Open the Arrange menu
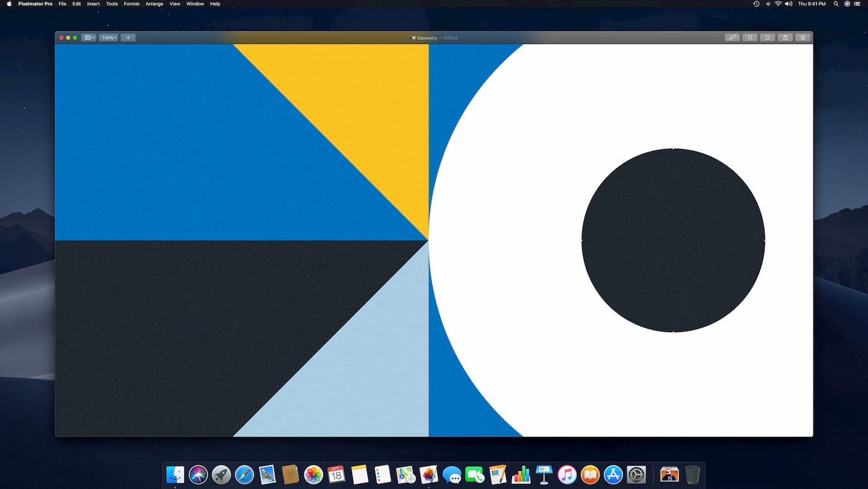The image size is (868, 489). point(154,4)
